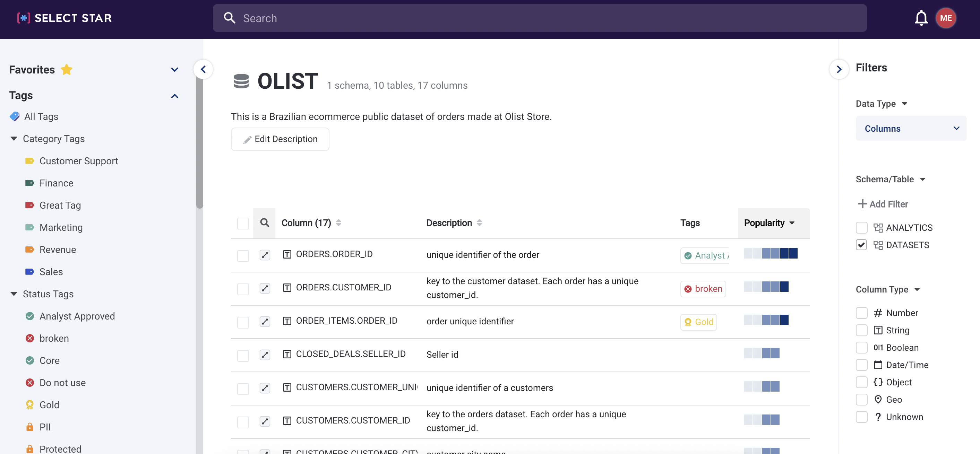Uncheck the DATASETS schema filter
Screen dimensions: 980x454
coord(861,245)
